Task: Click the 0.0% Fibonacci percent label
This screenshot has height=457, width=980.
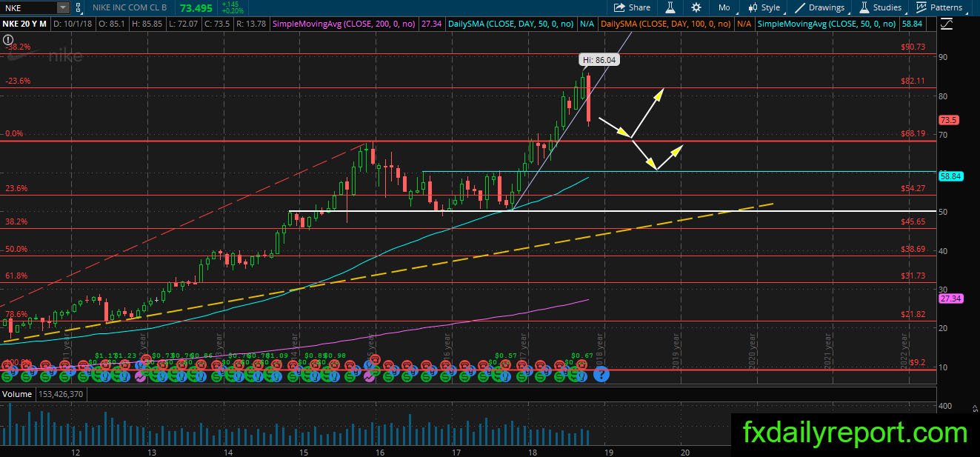Action: click(x=14, y=134)
